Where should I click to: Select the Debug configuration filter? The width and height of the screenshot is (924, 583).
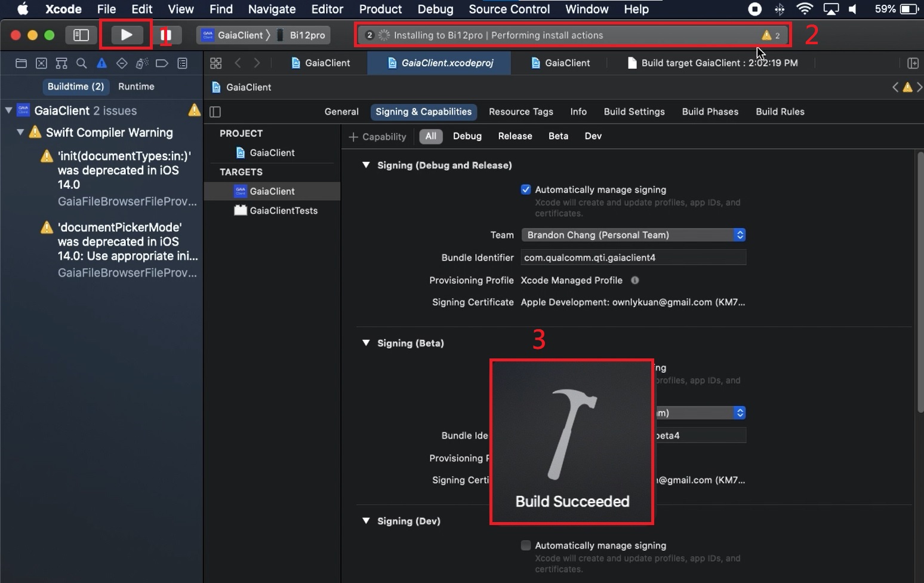[467, 136]
